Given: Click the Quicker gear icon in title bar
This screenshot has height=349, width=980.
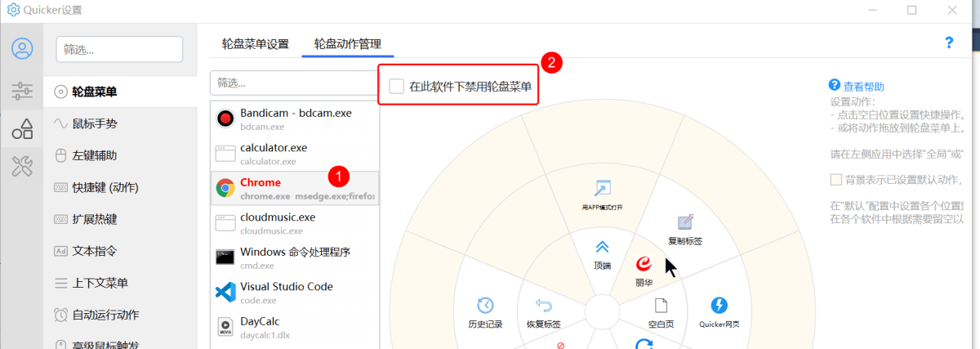Looking at the screenshot, I should click(x=13, y=10).
